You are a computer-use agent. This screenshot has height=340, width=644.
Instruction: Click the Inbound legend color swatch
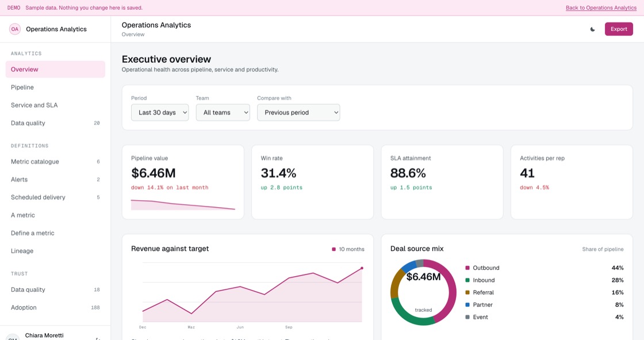click(x=467, y=280)
